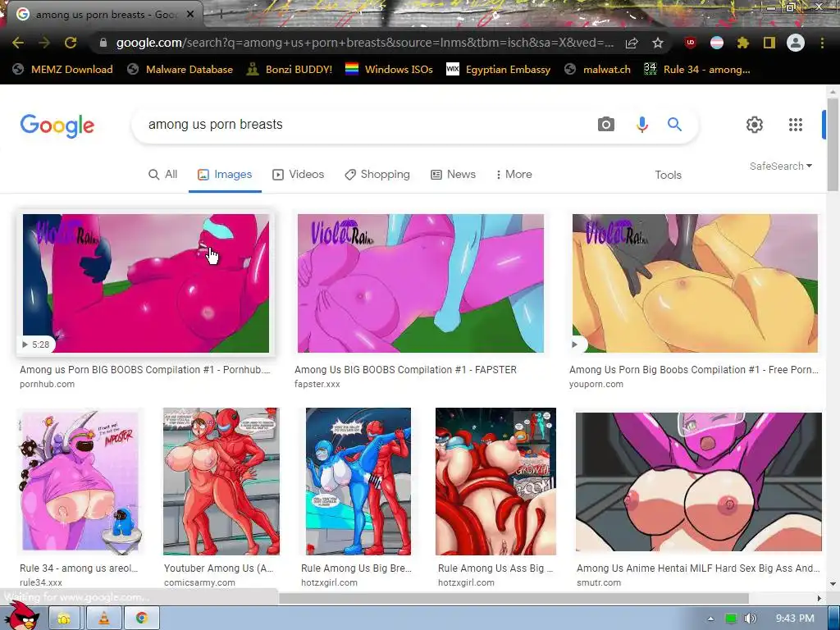Click the horizontal scrollbar thumb
The height and width of the screenshot is (630, 840).
(x=514, y=598)
